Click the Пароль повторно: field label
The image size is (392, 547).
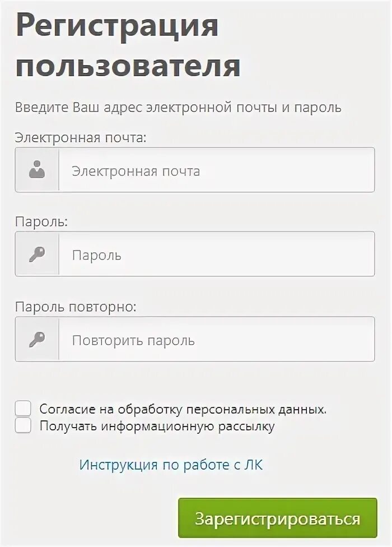tap(76, 307)
